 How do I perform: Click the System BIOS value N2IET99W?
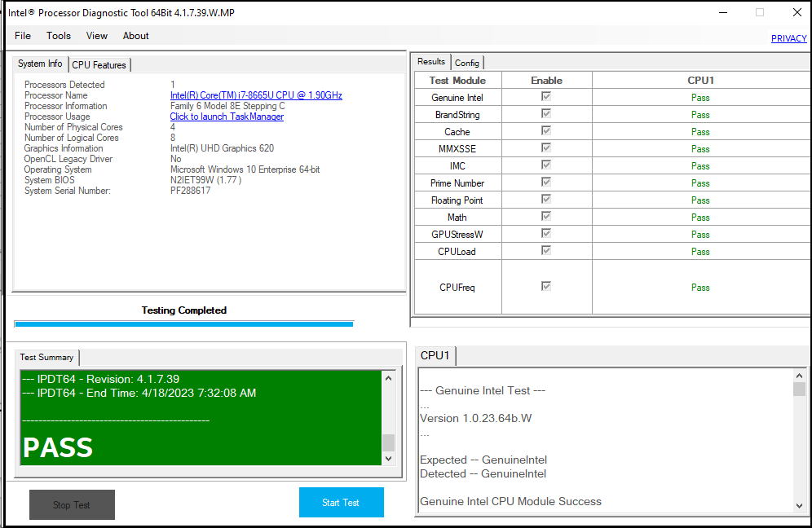205,179
